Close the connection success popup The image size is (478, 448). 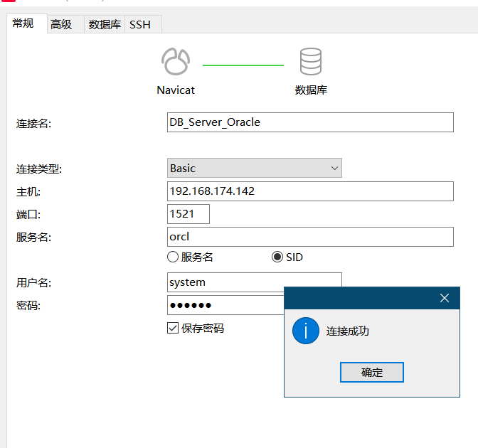[445, 298]
